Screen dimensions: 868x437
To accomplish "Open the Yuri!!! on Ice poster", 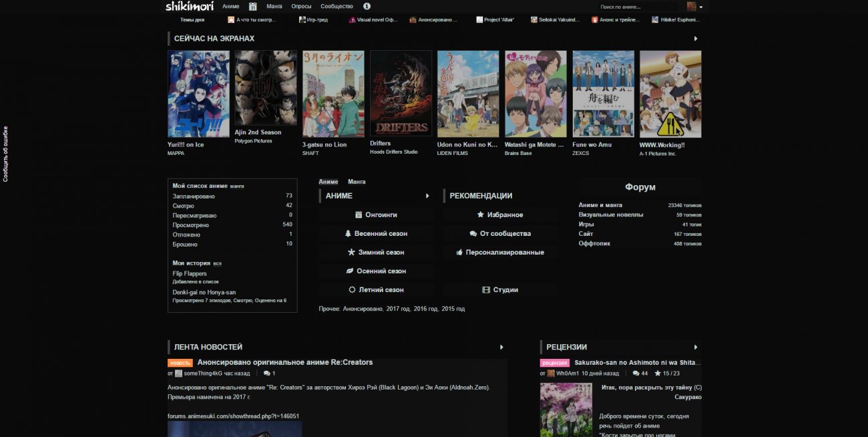I will (x=198, y=94).
